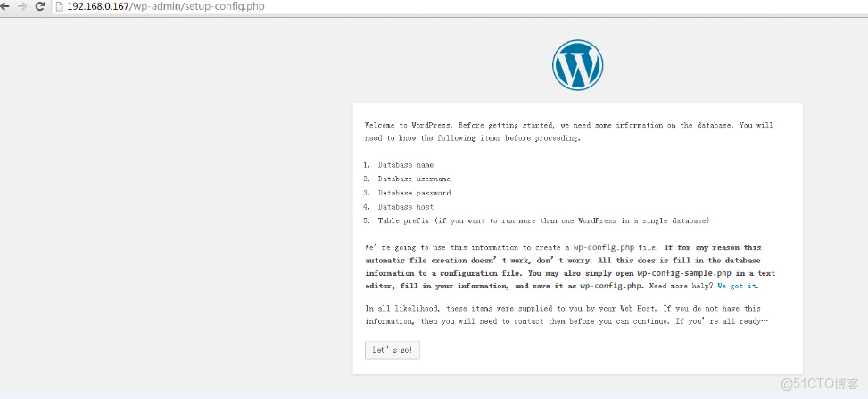Click the "Welcome to WordPress" intro paragraph
This screenshot has height=399, width=868.
[569, 132]
